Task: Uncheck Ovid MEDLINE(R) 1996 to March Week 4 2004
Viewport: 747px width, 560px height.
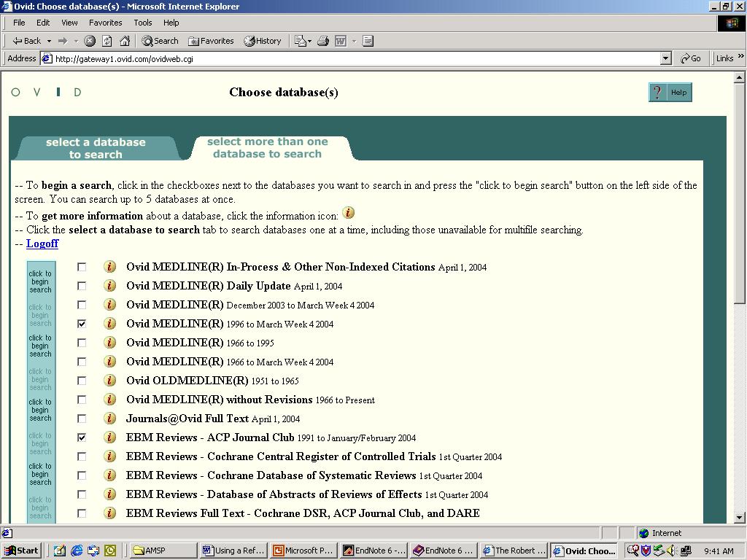Action: point(82,324)
